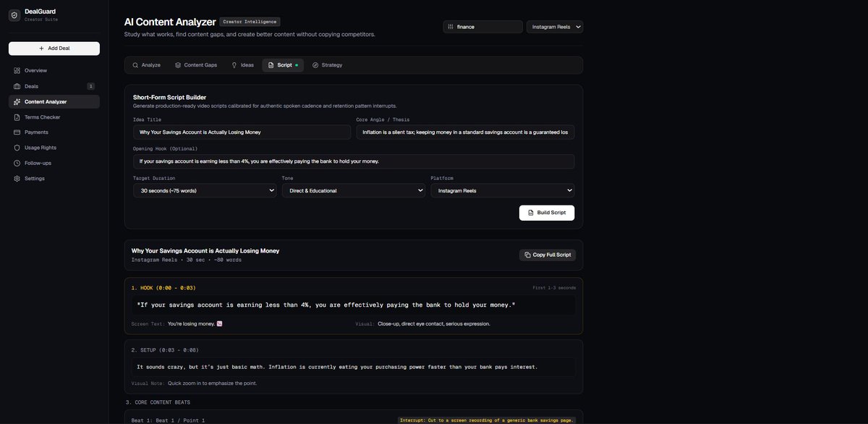The image size is (868, 424).
Task: Click the 'Short-Form Script Builder' heading
Action: point(169,97)
